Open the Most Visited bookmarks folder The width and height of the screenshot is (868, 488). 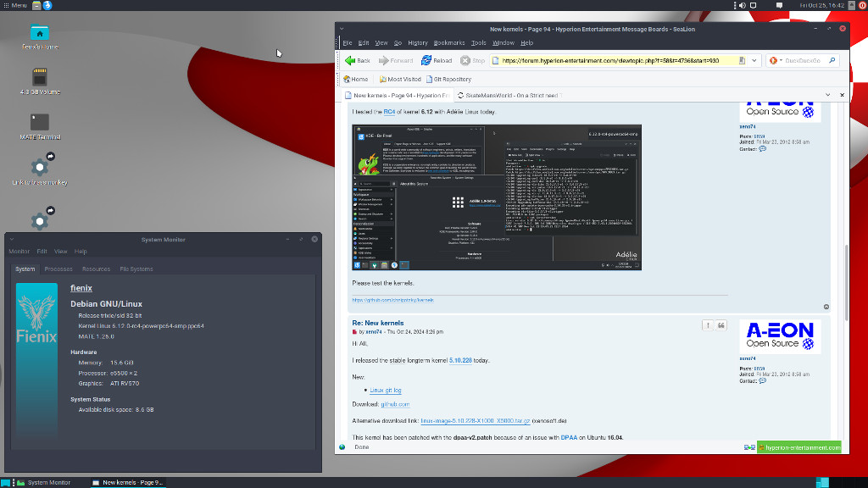400,79
